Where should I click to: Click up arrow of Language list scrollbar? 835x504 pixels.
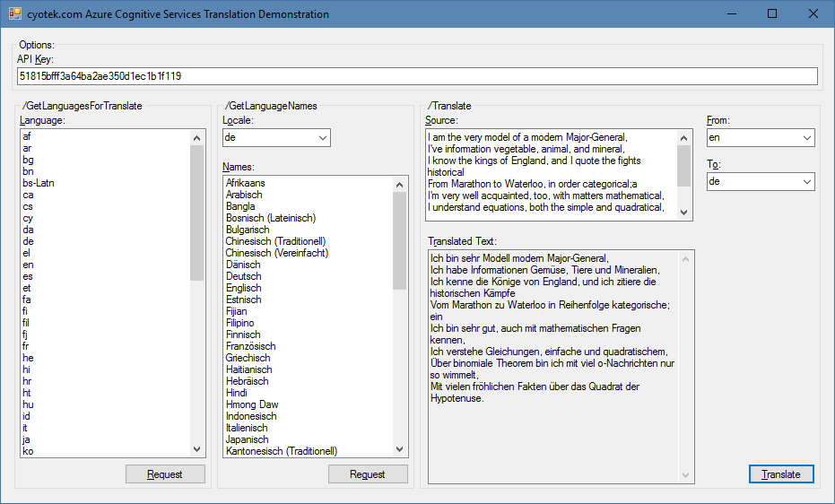pos(197,138)
